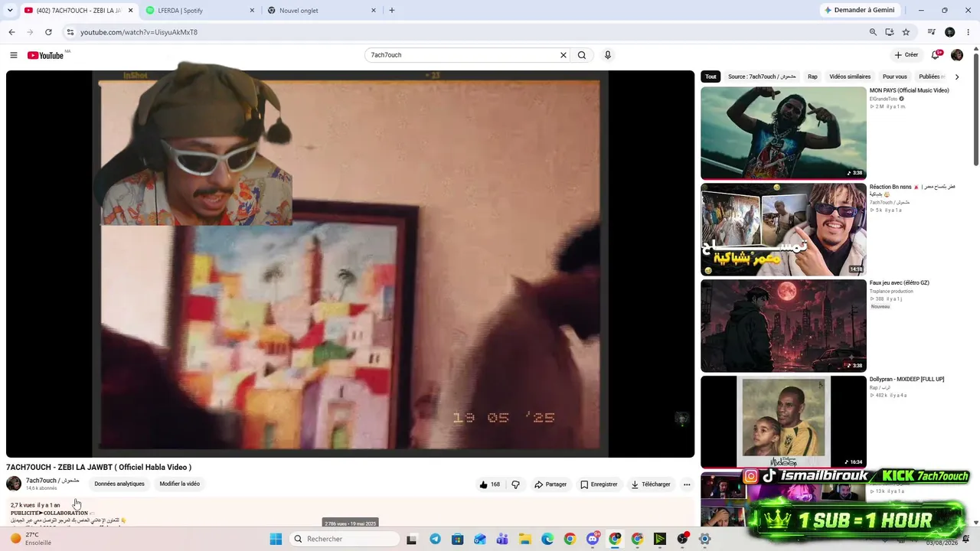This screenshot has width=980, height=551.
Task: Go back with the browser arrow
Action: point(11,32)
